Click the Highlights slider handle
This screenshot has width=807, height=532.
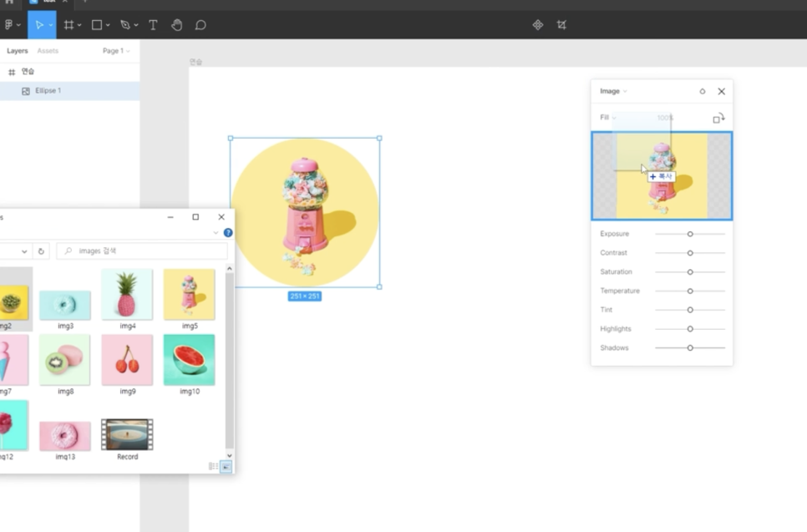(690, 329)
